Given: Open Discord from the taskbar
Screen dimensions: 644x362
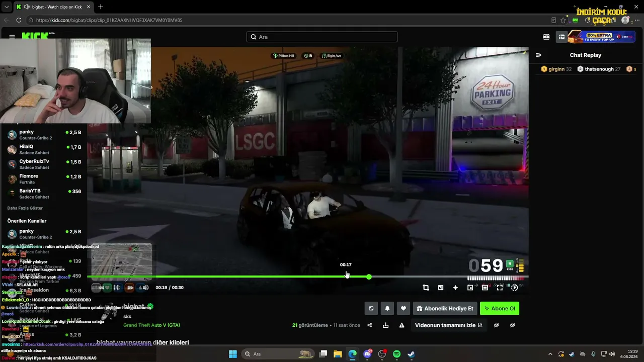Looking at the screenshot, I should point(367,354).
